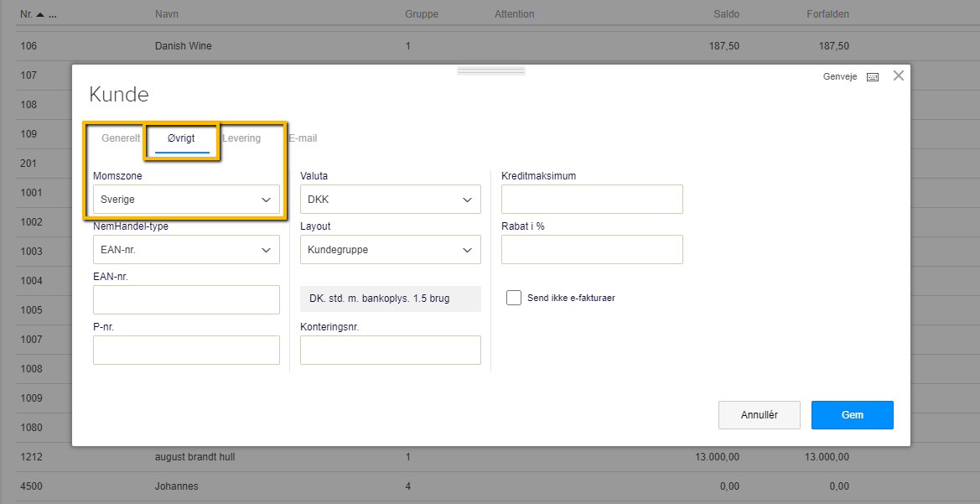Open the Momszone dropdown
This screenshot has width=980, height=504.
(x=186, y=200)
